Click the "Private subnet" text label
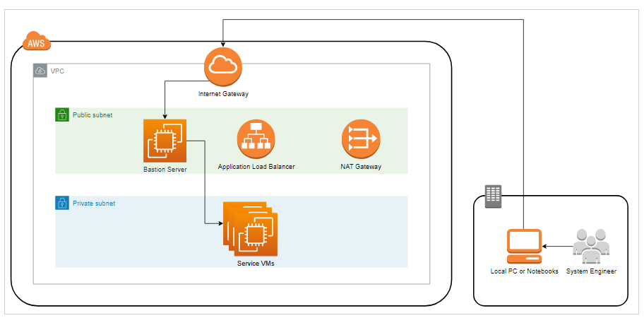The width and height of the screenshot is (644, 318). click(94, 204)
